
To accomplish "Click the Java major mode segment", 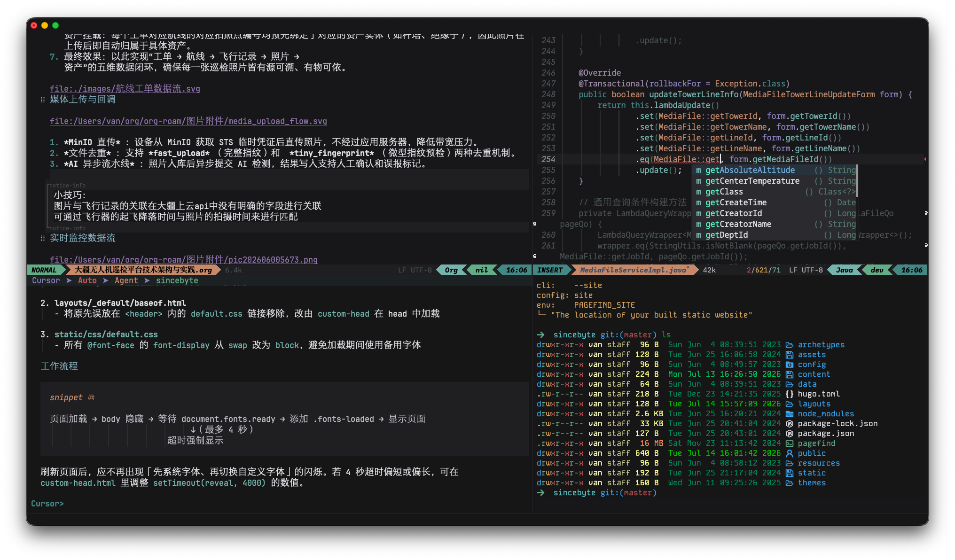I will click(844, 270).
